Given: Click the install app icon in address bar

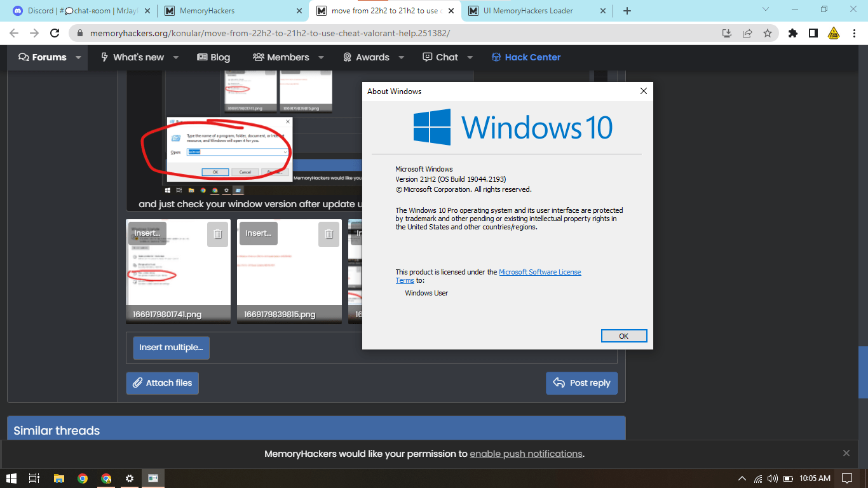Looking at the screenshot, I should click(728, 33).
